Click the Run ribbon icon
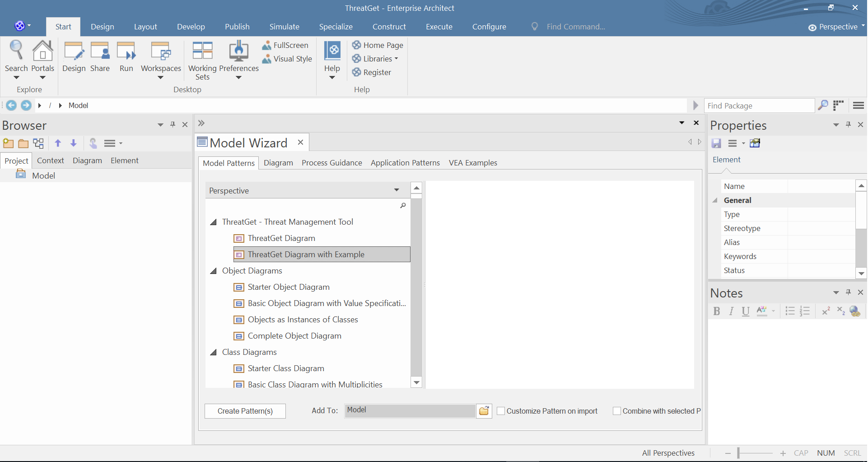This screenshot has width=868, height=462. click(126, 57)
